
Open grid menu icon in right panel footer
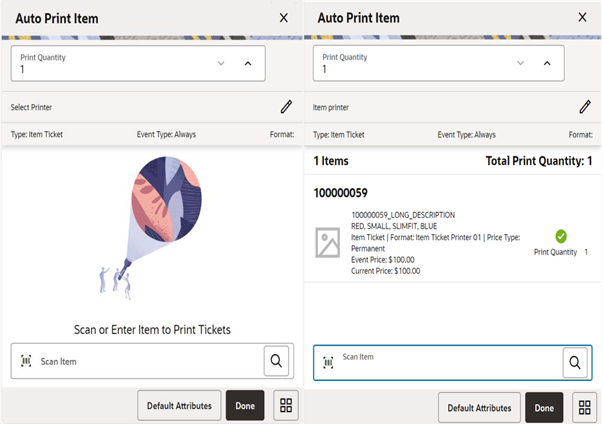click(583, 407)
